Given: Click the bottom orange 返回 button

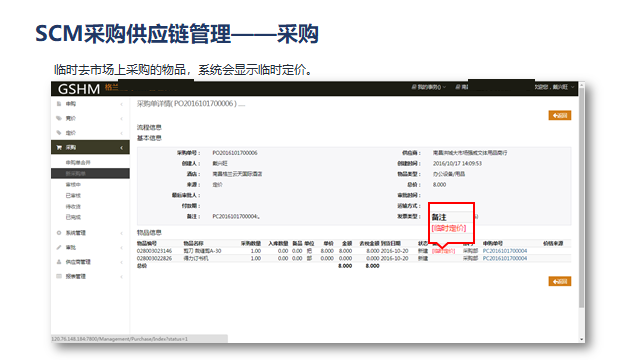Looking at the screenshot, I should point(560,281).
